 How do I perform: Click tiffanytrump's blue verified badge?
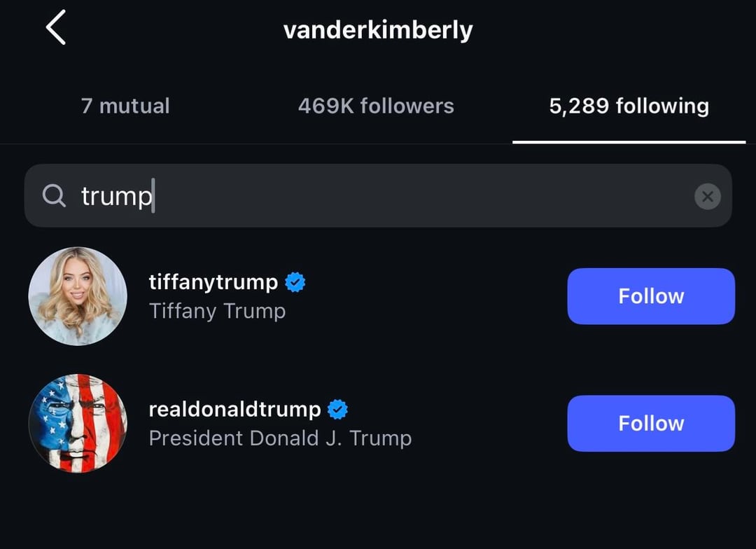pyautogui.click(x=295, y=282)
